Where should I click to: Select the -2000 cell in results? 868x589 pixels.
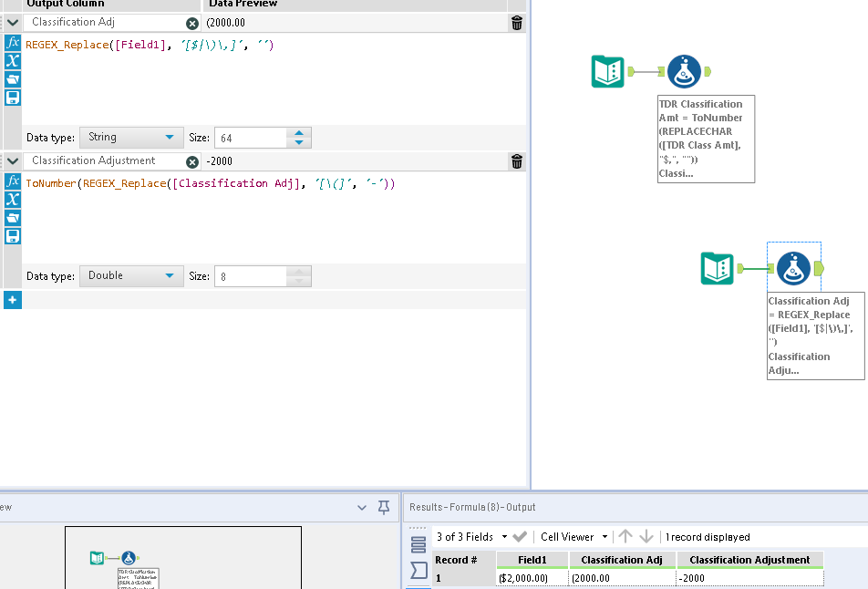pyautogui.click(x=750, y=578)
